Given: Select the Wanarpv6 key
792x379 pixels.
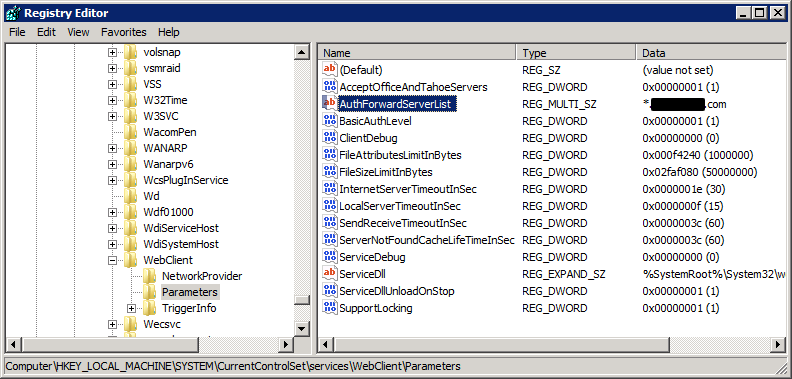Looking at the screenshot, I should point(168,164).
